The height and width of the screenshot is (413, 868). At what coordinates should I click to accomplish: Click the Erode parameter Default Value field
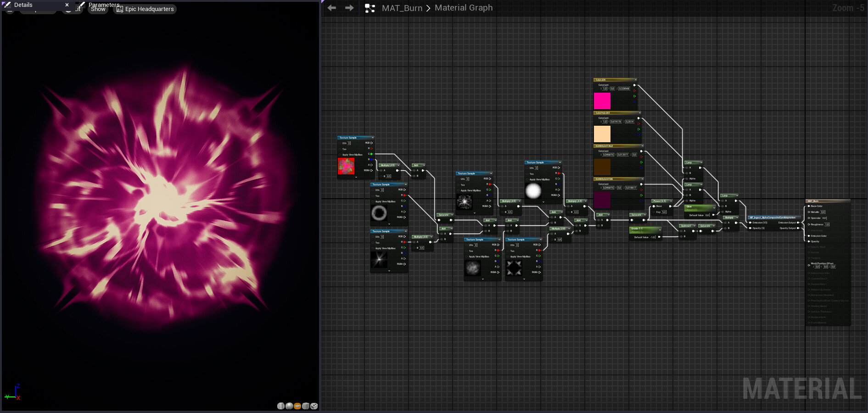coord(652,237)
